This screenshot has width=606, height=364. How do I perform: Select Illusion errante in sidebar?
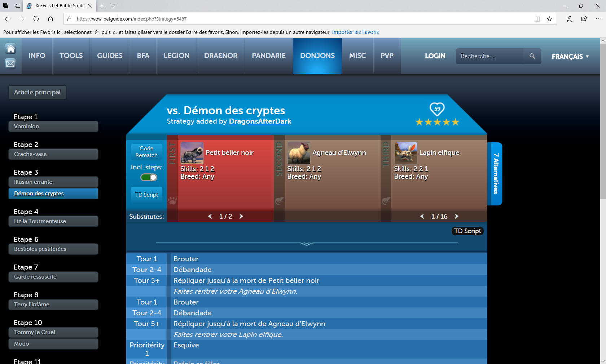pyautogui.click(x=53, y=182)
